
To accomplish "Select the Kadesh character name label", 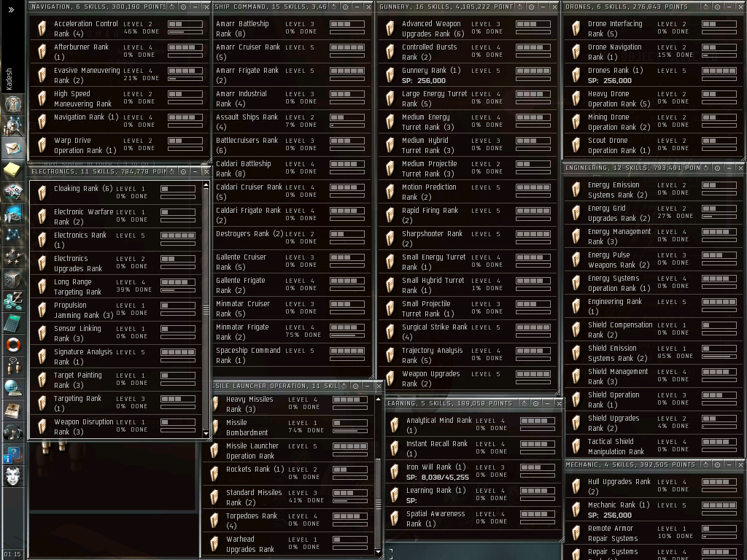I will (9, 79).
